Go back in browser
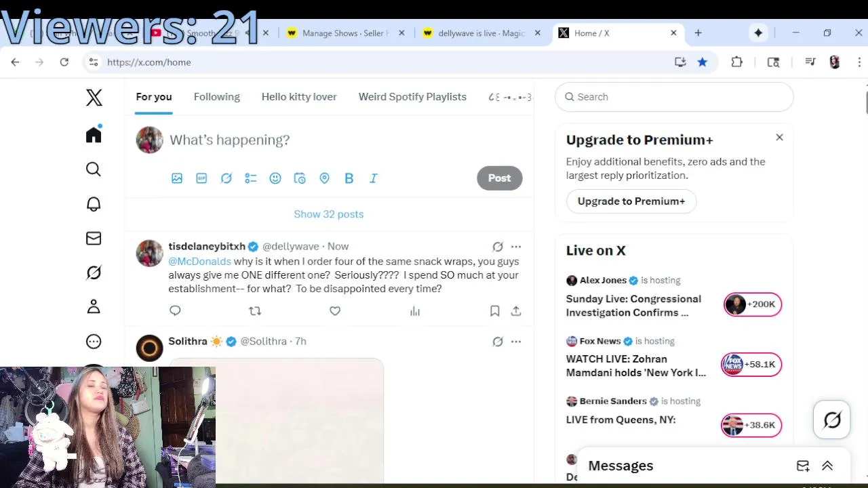This screenshot has width=868, height=488. coord(15,62)
